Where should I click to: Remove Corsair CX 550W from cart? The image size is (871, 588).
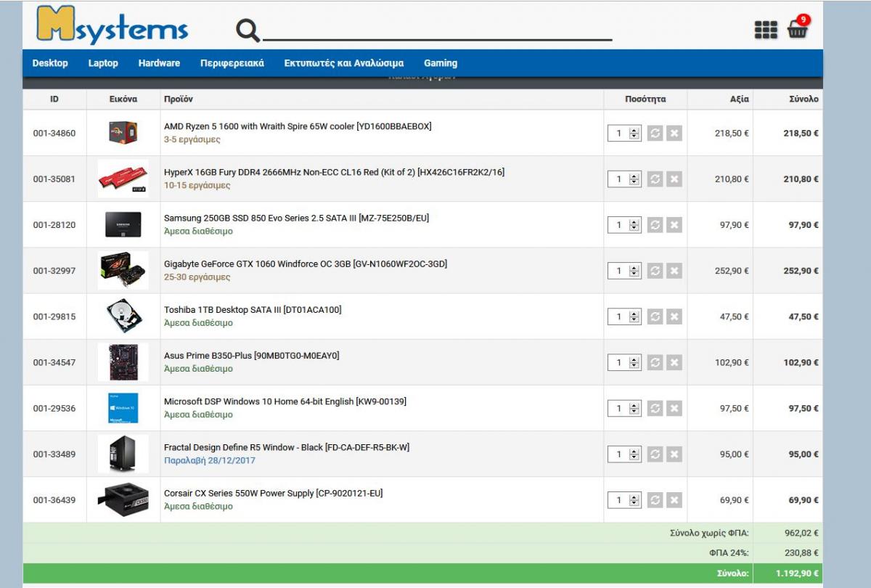point(674,500)
